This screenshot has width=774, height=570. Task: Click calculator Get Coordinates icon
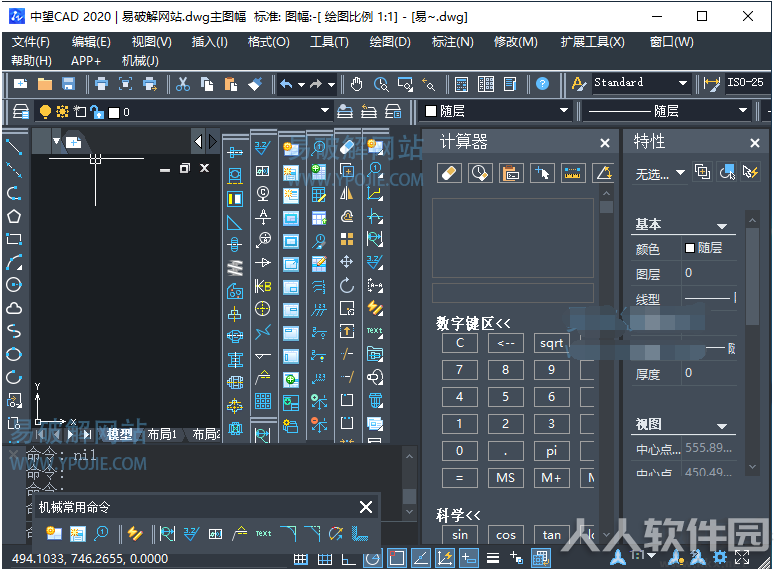coord(542,173)
